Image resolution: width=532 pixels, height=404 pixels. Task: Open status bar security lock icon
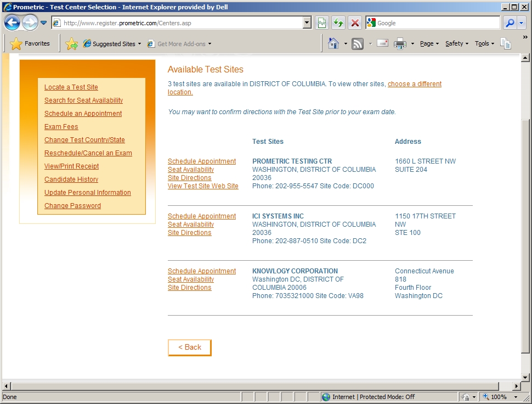pyautogui.click(x=466, y=397)
